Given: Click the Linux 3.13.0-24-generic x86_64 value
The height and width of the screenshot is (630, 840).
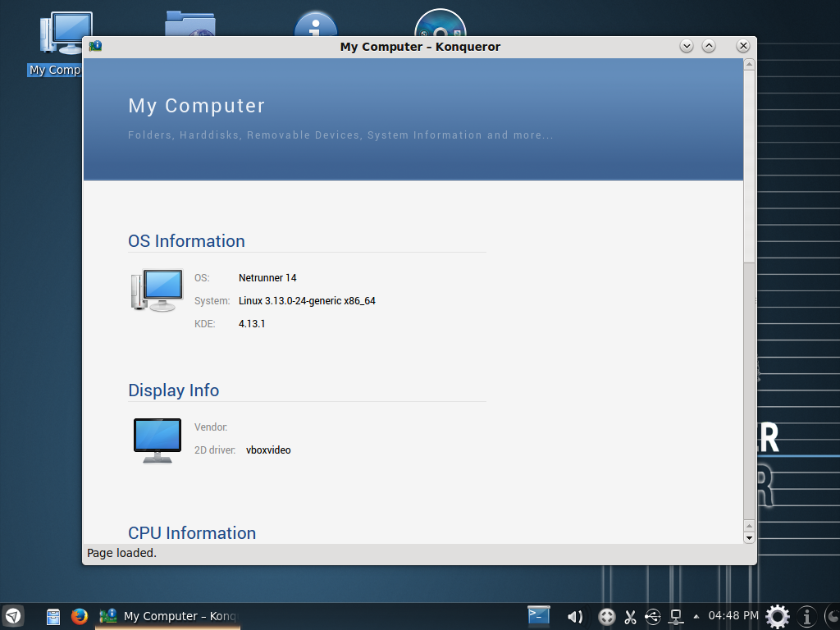Looking at the screenshot, I should (x=307, y=300).
